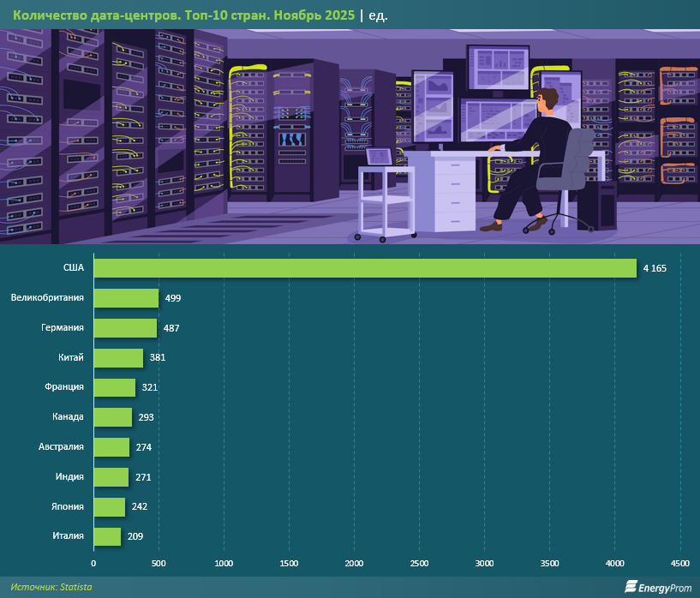Select the Канада bar

click(112, 417)
